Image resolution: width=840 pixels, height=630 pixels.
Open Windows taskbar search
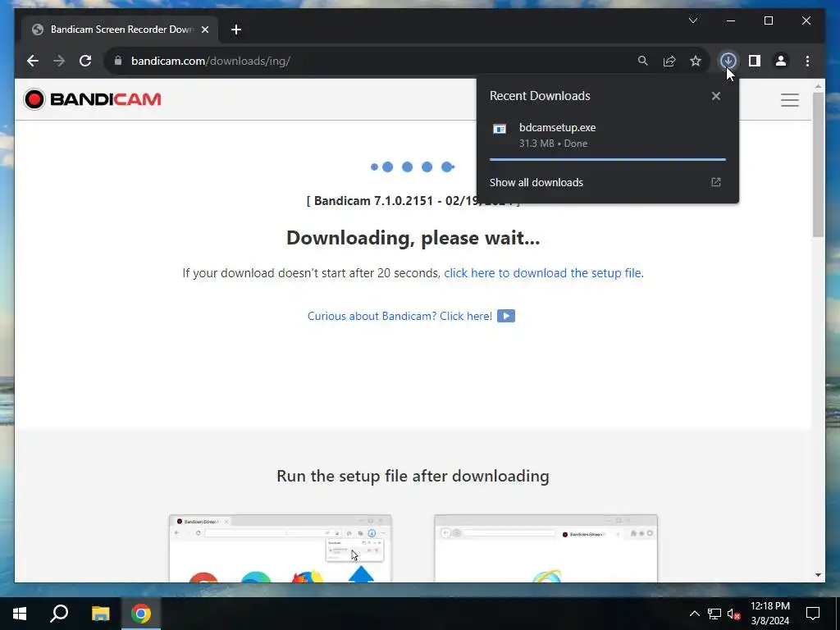59,614
